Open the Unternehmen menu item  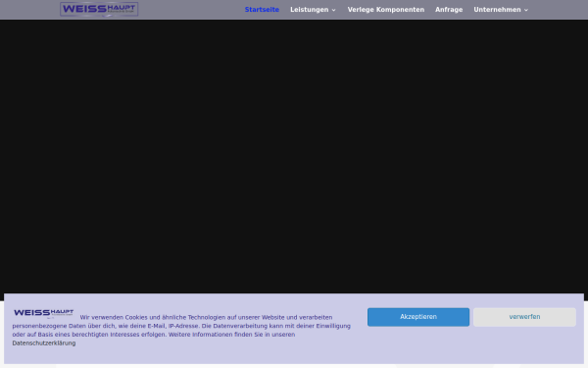497,10
